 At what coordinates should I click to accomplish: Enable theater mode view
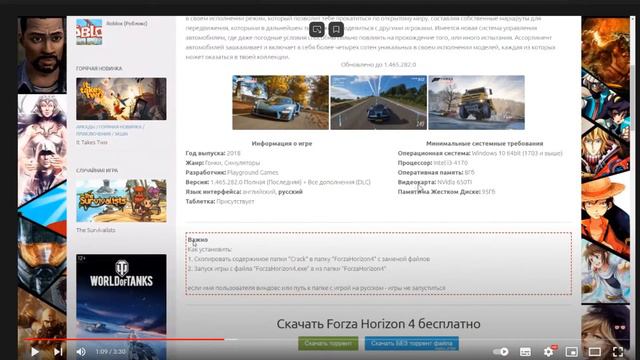595,351
